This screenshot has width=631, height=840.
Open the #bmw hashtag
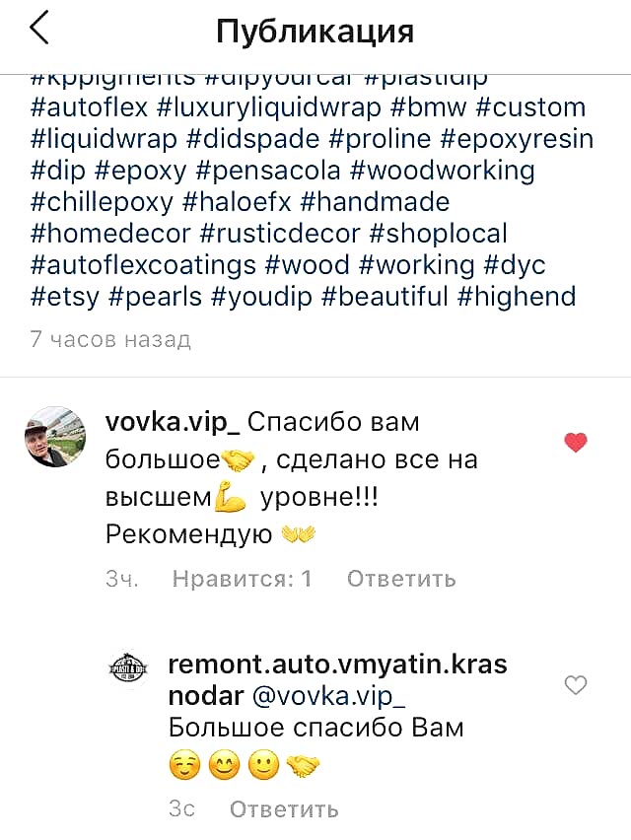pyautogui.click(x=429, y=107)
